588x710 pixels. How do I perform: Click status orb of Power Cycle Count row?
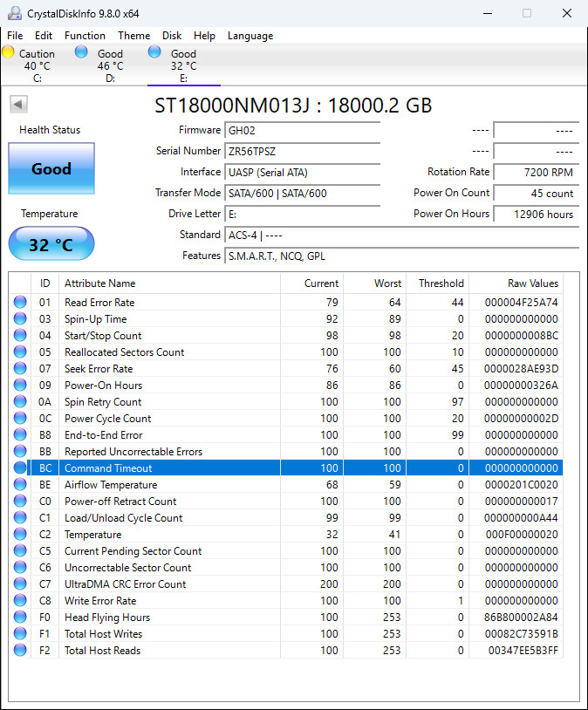click(20, 418)
